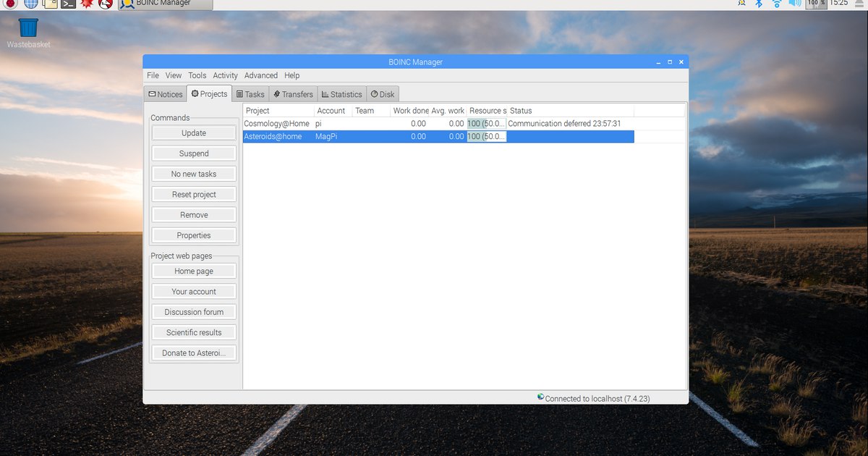Click Communication deferred status text
The image size is (868, 456).
564,124
